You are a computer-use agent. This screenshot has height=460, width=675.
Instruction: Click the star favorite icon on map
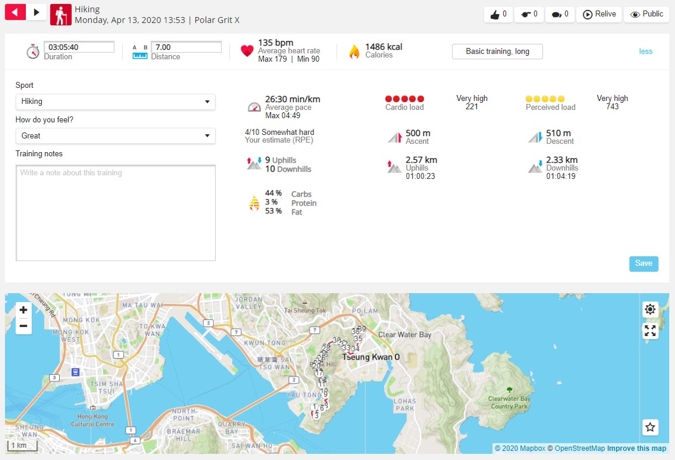click(650, 427)
